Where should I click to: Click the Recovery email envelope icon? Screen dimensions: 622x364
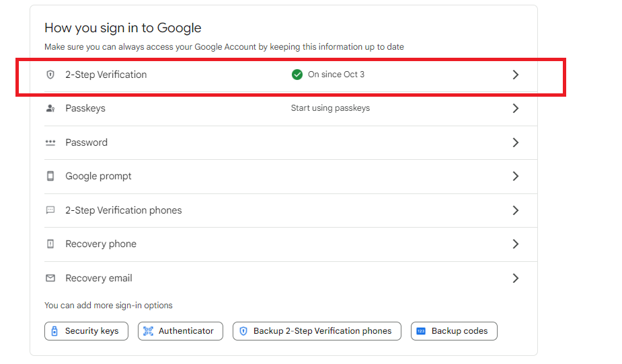tap(50, 278)
